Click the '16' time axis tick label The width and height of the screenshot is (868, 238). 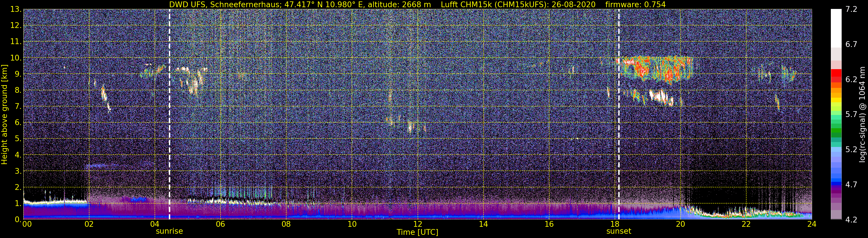click(x=549, y=224)
